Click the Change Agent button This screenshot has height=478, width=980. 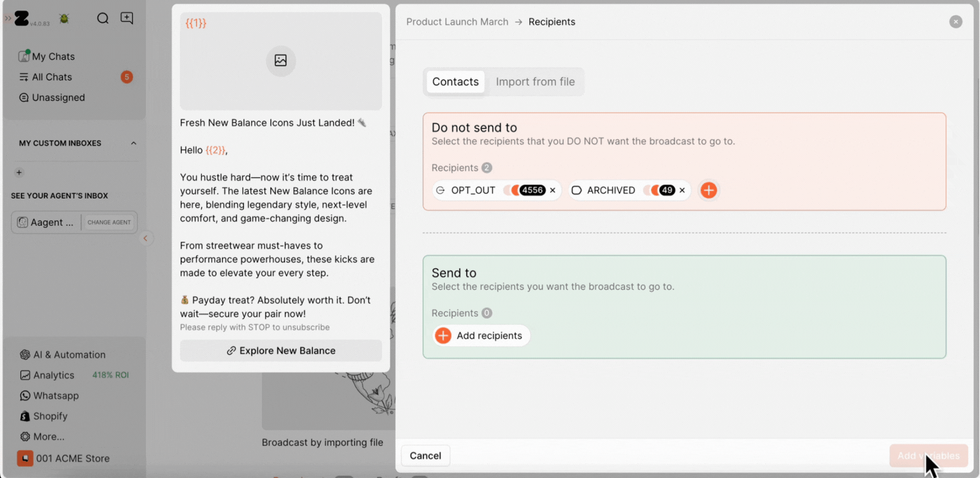click(109, 222)
